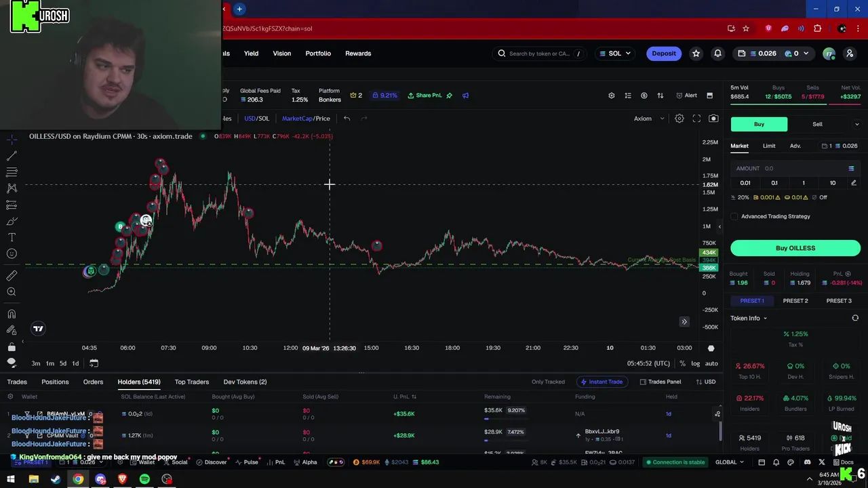Edit quick amount presets with pencil
Screen dimensions: 868x488
click(x=854, y=183)
